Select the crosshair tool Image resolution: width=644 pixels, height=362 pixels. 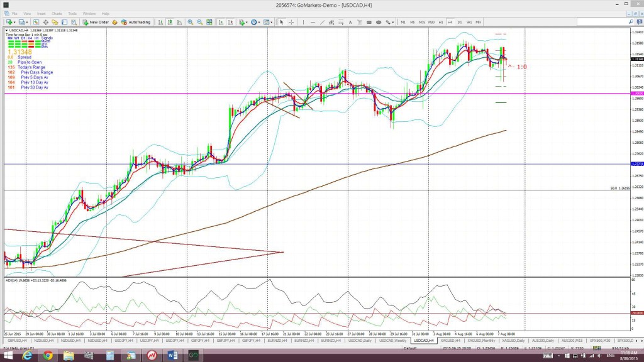(291, 22)
